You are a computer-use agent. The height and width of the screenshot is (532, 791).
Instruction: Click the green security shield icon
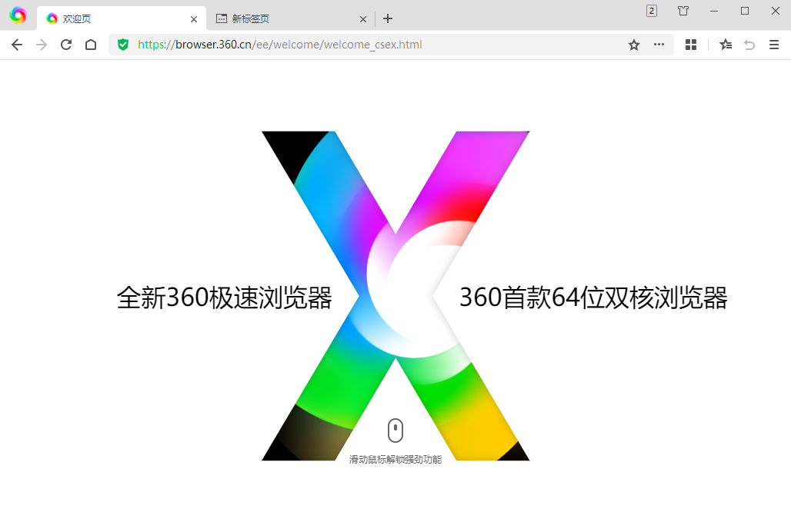coord(123,45)
